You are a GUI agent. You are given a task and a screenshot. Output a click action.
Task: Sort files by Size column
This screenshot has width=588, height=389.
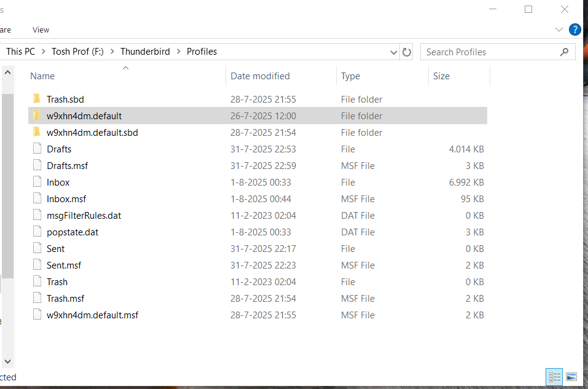click(x=441, y=76)
